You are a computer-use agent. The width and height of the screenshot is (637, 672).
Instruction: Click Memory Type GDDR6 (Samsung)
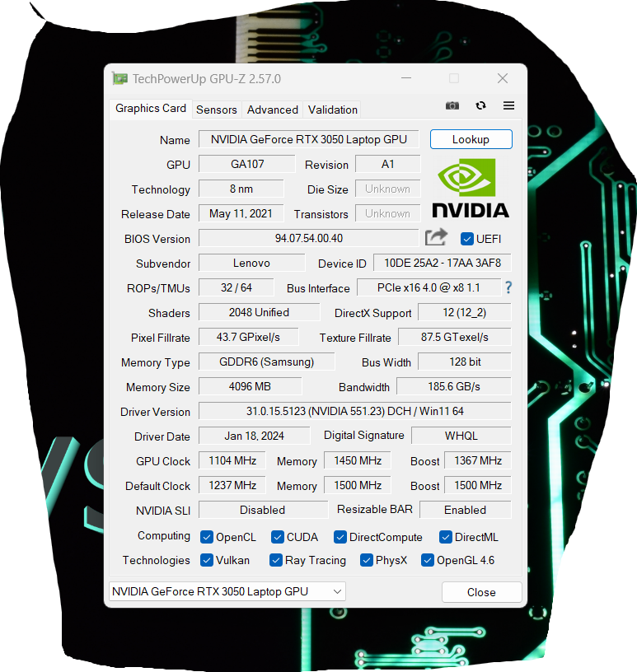click(266, 362)
